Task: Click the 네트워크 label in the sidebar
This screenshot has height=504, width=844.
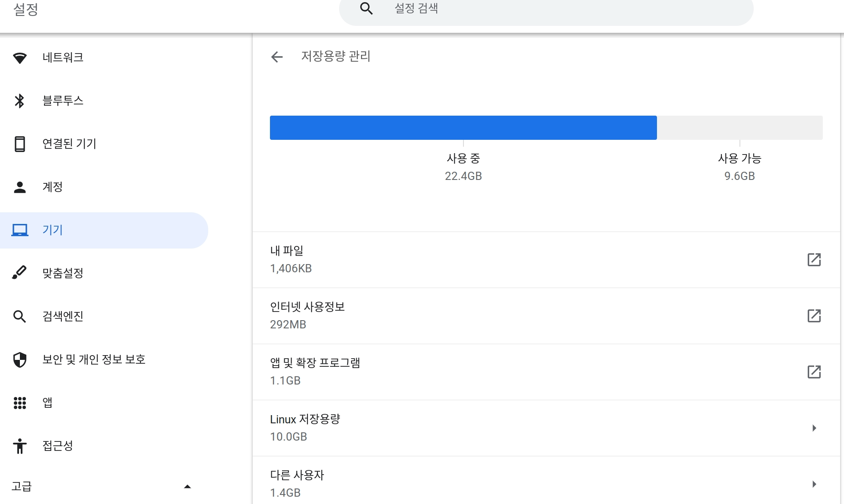Action: click(63, 57)
